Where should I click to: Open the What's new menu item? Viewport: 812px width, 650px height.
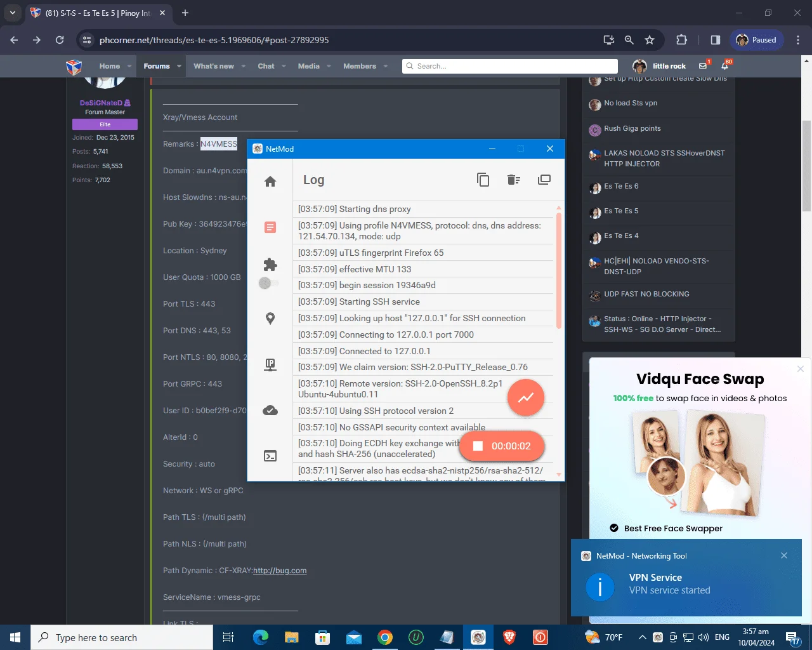[214, 66]
